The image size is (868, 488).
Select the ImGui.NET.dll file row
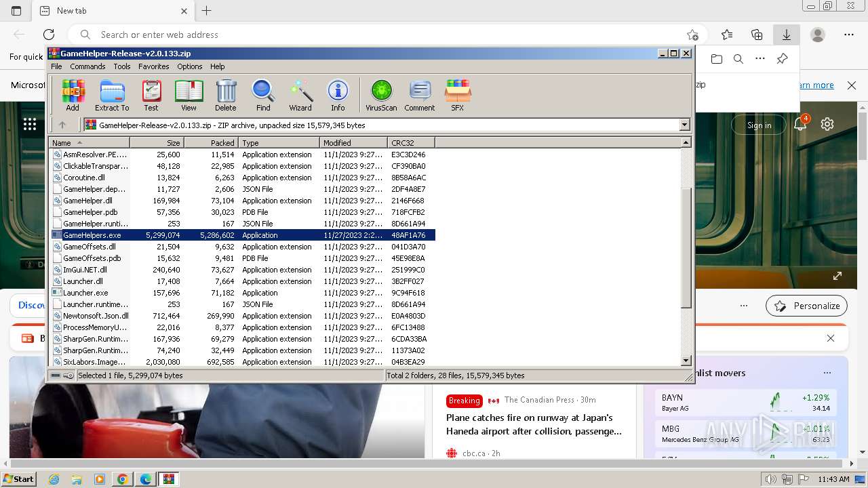[x=243, y=270]
